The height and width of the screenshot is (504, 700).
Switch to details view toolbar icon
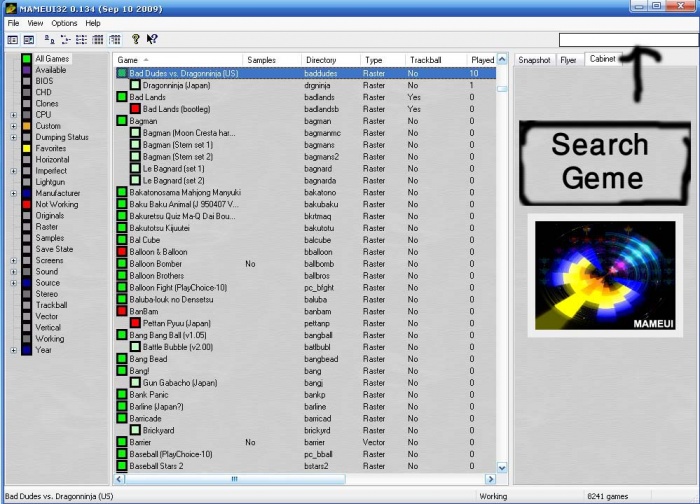click(98, 40)
